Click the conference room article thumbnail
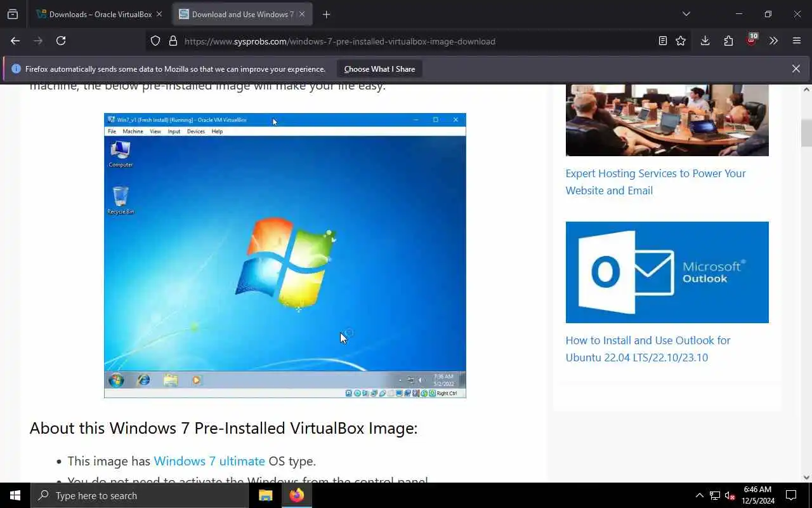812x508 pixels. [667, 120]
